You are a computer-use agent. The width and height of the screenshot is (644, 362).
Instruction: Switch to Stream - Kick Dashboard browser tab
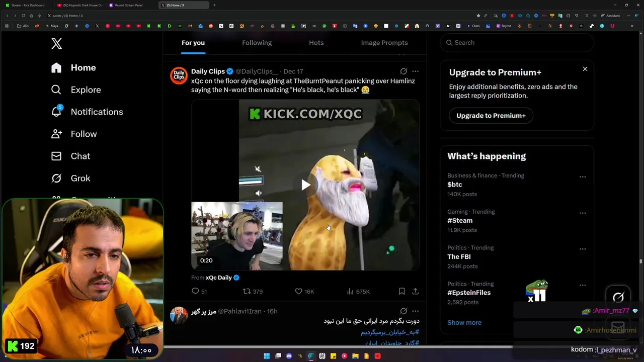27,5
